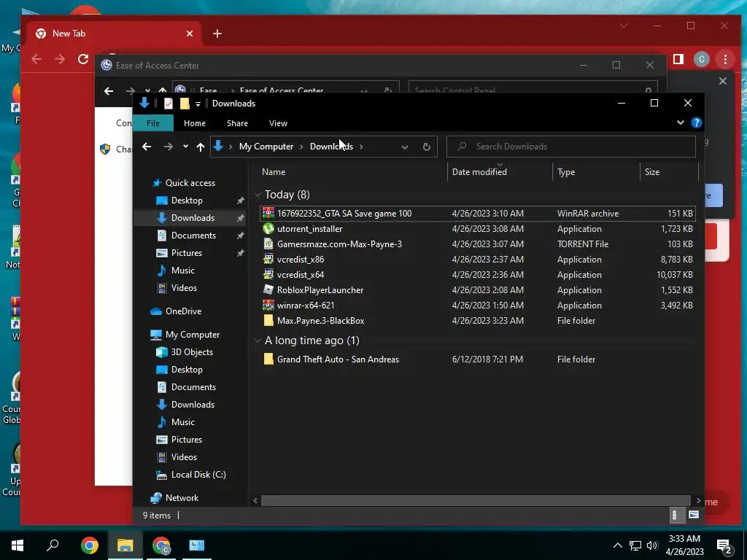Open the notification center icon
747x560 pixels.
pyautogui.click(x=724, y=547)
